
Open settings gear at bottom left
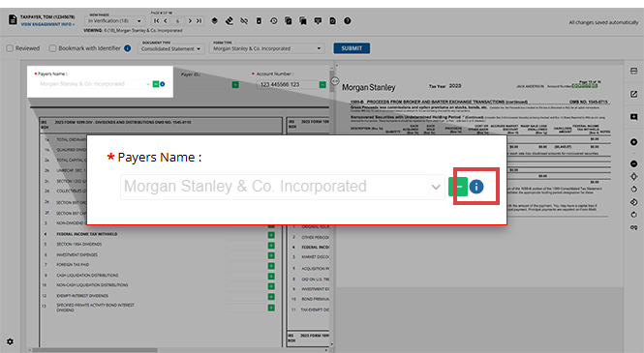pyautogui.click(x=10, y=341)
